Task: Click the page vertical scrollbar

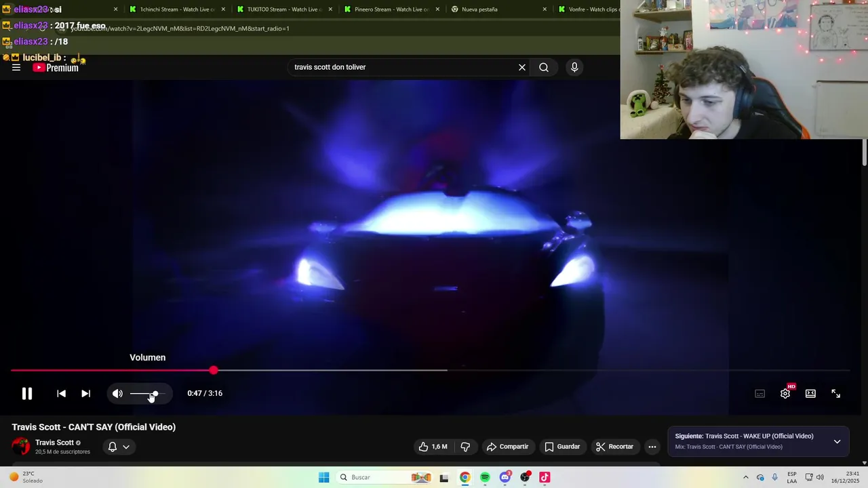Action: click(x=865, y=152)
